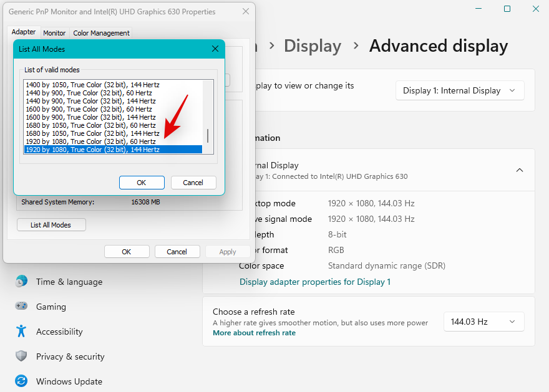Open Privacy & security settings
Viewport: 549px width, 392px height.
point(70,356)
